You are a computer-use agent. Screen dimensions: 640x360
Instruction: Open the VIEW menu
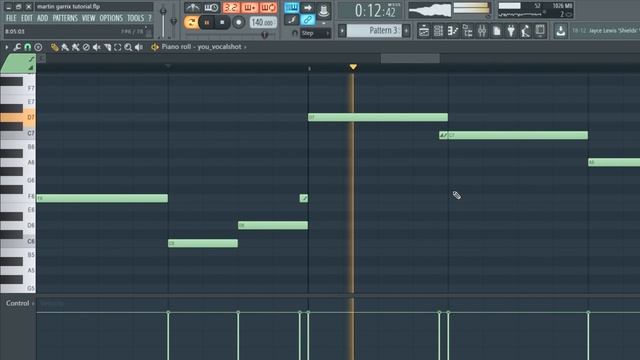click(x=88, y=18)
